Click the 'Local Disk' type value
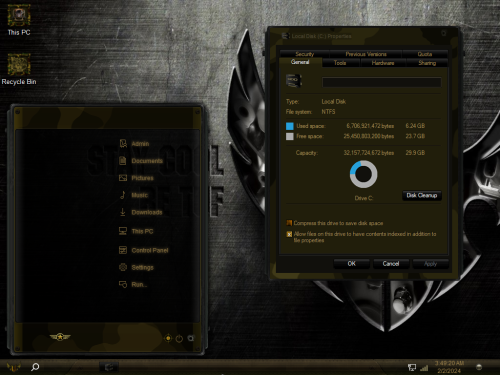Image resolution: width=500 pixels, height=375 pixels. tap(334, 101)
